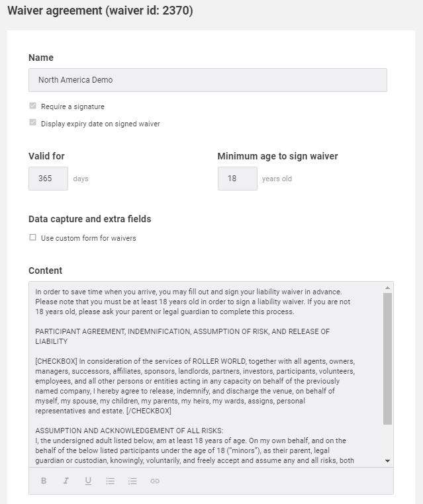The image size is (423, 504).
Task: Insert a numbered list in content
Action: [x=132, y=481]
